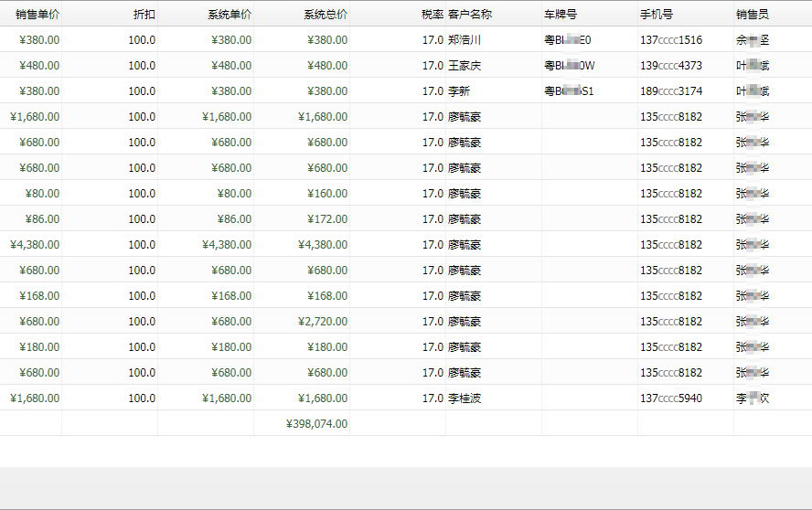Select the ¥2,720.00 system total cell

pyautogui.click(x=322, y=322)
